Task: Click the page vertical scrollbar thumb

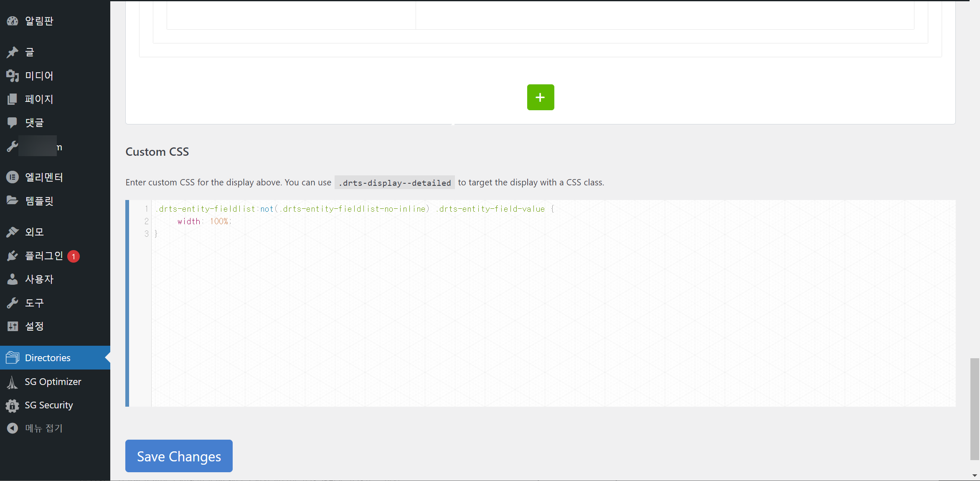Action: (x=975, y=408)
